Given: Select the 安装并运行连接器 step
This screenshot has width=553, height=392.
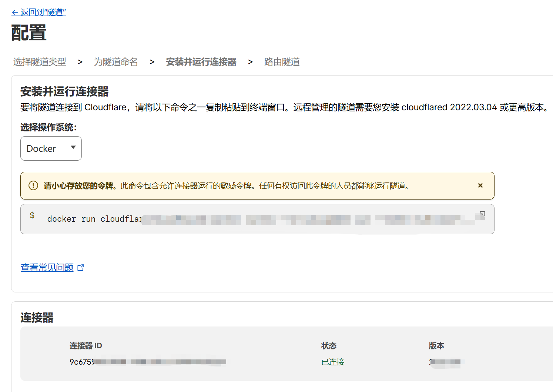Looking at the screenshot, I should pos(201,62).
